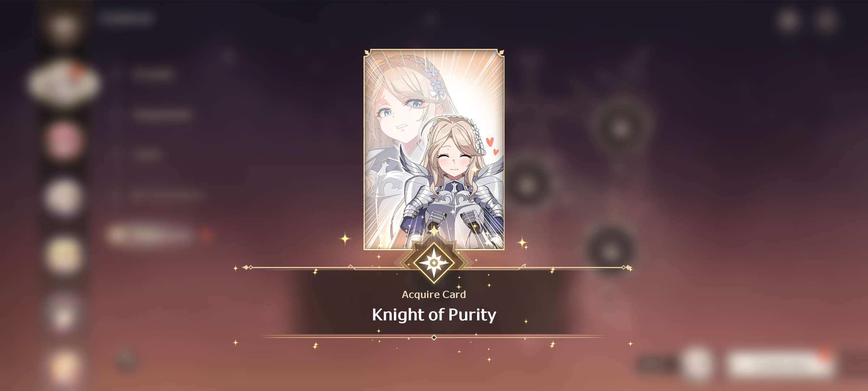The width and height of the screenshot is (868, 391).
Task: Choose the blurred yellow avatar in the sidebar
Action: tap(64, 255)
